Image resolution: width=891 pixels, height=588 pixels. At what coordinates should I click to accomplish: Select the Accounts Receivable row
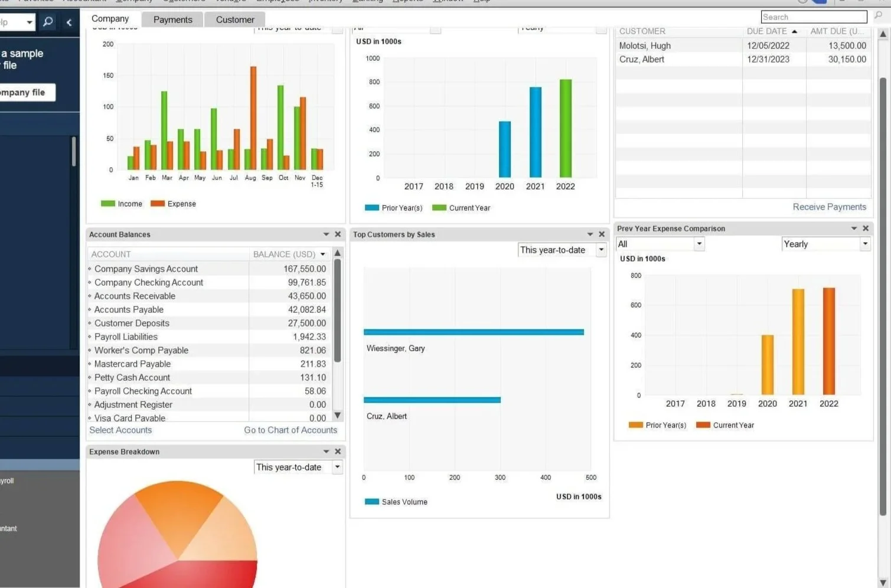pyautogui.click(x=210, y=296)
